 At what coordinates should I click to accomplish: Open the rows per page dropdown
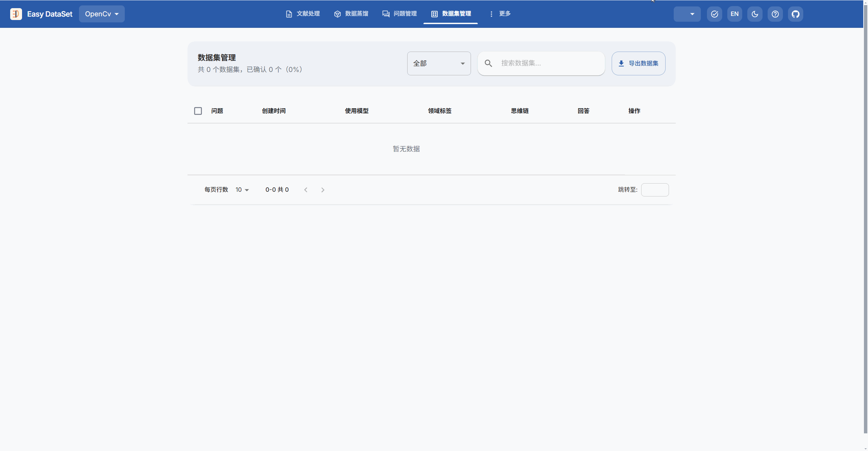(x=242, y=190)
